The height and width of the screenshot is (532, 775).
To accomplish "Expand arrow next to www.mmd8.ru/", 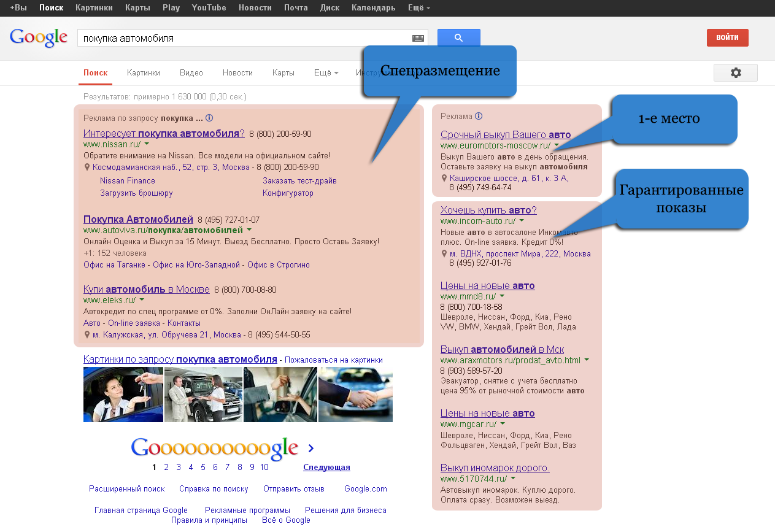I will (x=502, y=296).
